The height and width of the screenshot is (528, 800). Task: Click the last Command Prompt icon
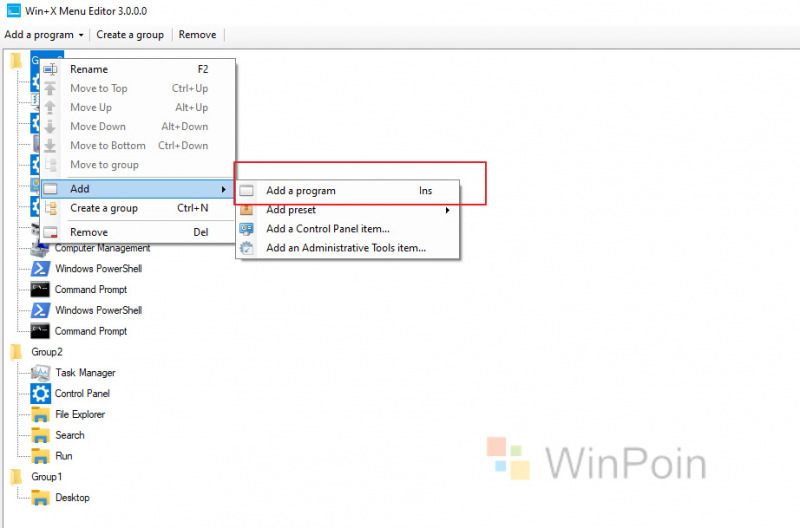click(x=40, y=331)
